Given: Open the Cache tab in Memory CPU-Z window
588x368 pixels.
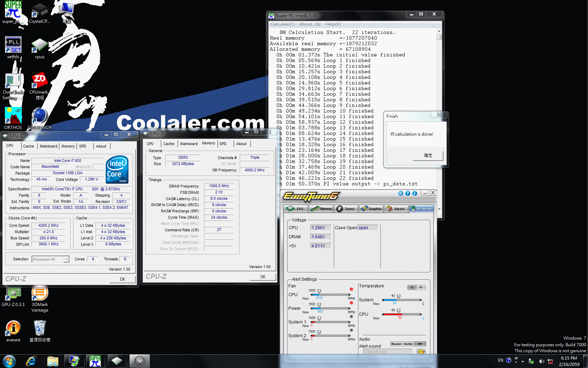Looking at the screenshot, I should 169,144.
